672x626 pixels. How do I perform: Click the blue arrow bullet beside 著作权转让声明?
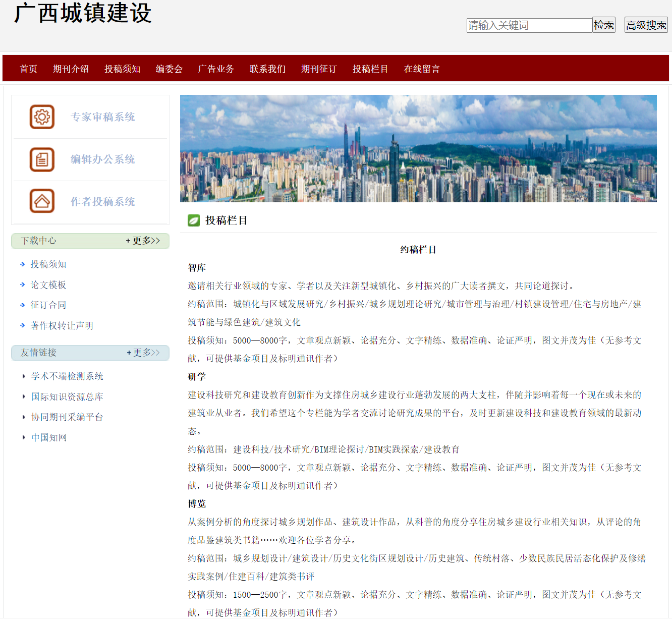pos(23,326)
